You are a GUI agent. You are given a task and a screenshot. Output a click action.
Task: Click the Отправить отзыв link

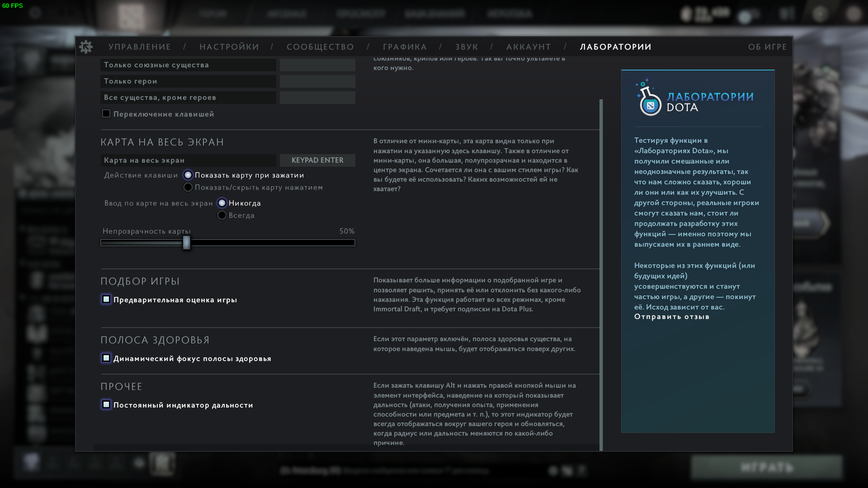click(x=671, y=317)
